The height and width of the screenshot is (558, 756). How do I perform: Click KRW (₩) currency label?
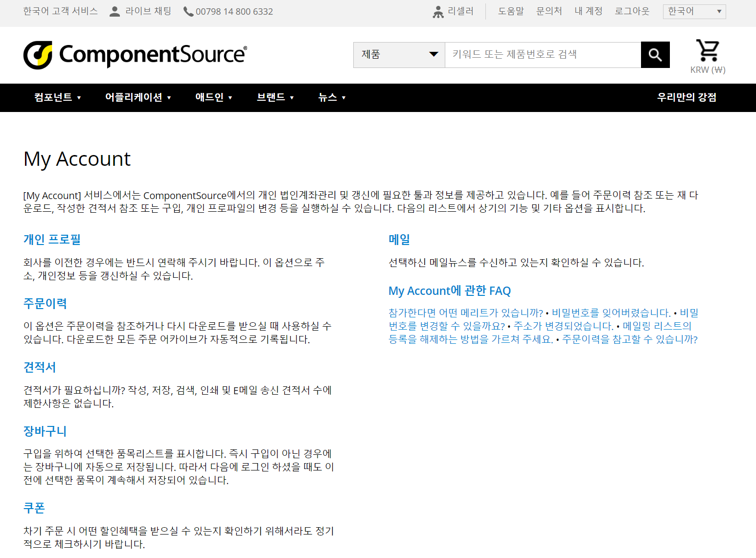(x=708, y=70)
